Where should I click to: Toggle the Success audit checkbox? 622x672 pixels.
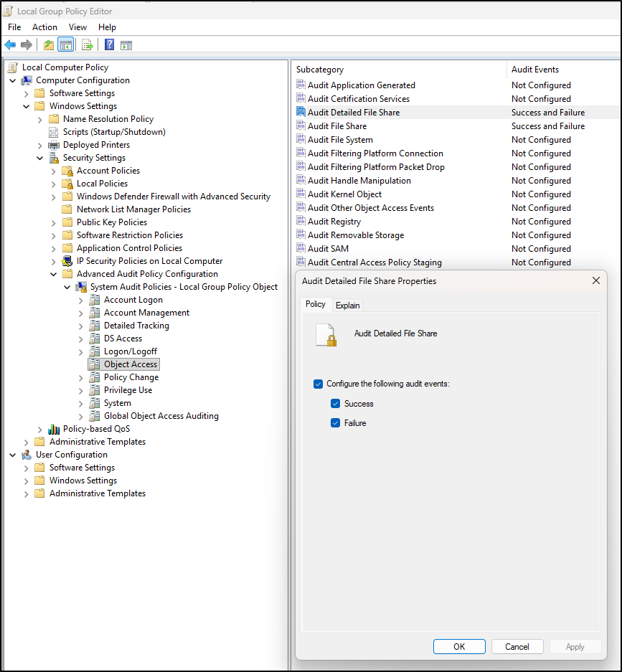pos(336,404)
